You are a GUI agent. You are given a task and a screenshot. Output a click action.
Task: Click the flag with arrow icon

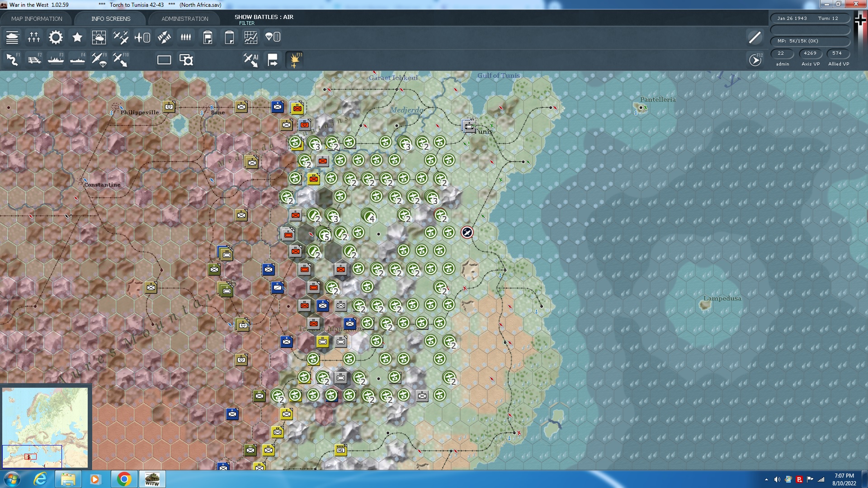[x=273, y=60]
